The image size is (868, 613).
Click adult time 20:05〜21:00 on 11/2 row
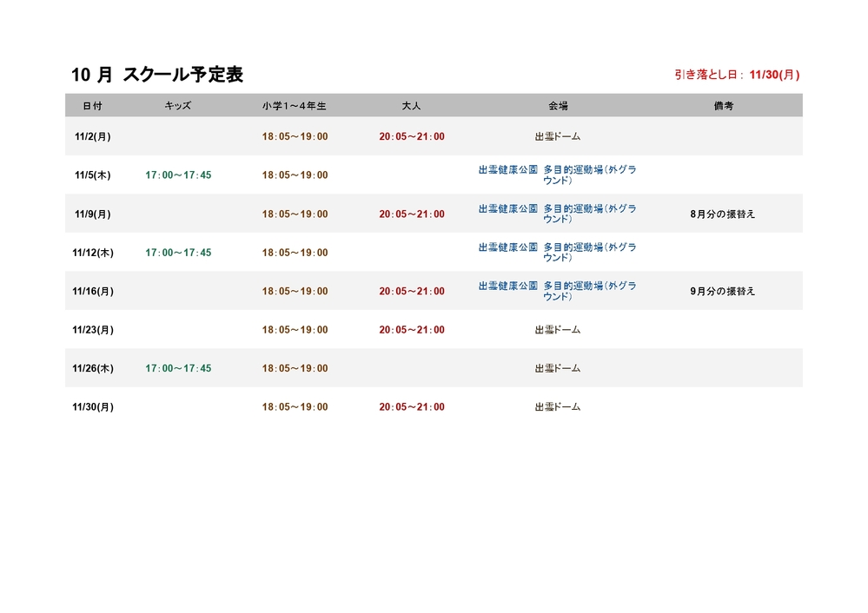click(412, 136)
